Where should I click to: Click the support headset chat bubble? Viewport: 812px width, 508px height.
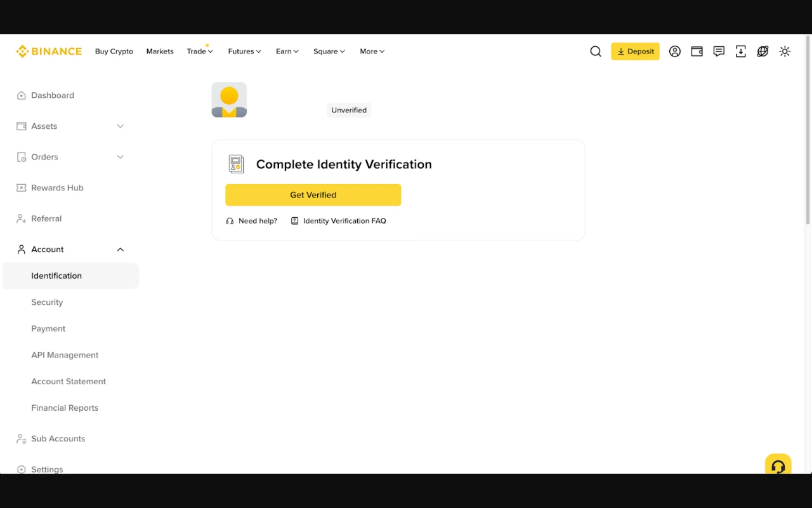pyautogui.click(x=778, y=465)
